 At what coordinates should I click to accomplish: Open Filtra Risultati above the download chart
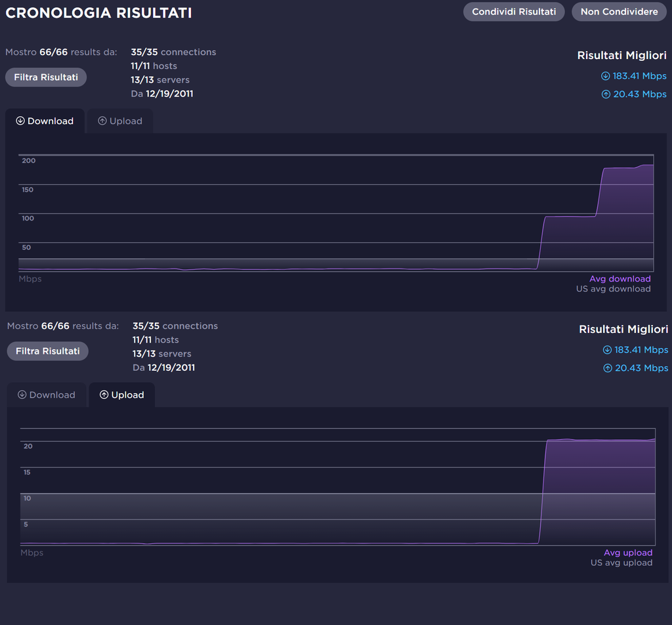click(x=46, y=77)
